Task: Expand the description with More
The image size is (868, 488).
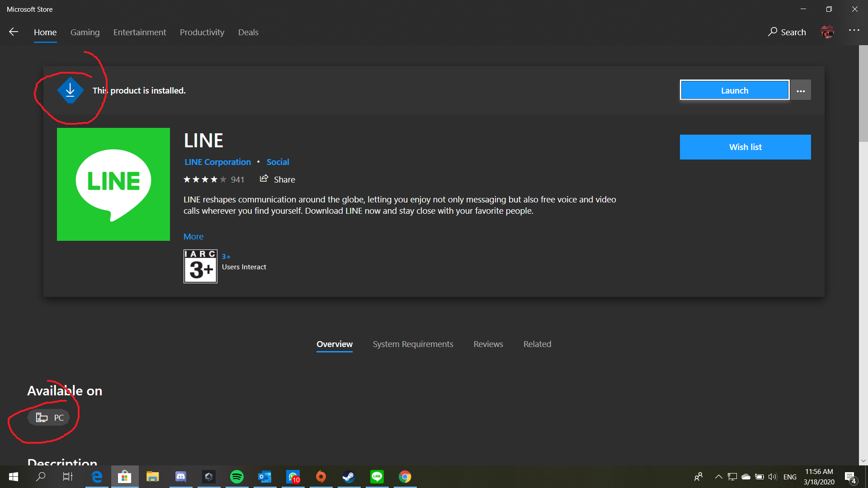Action: point(193,236)
